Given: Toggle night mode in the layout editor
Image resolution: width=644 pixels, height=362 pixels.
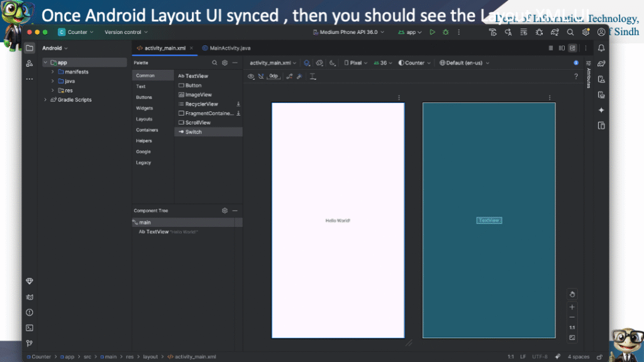Looking at the screenshot, I should 333,63.
